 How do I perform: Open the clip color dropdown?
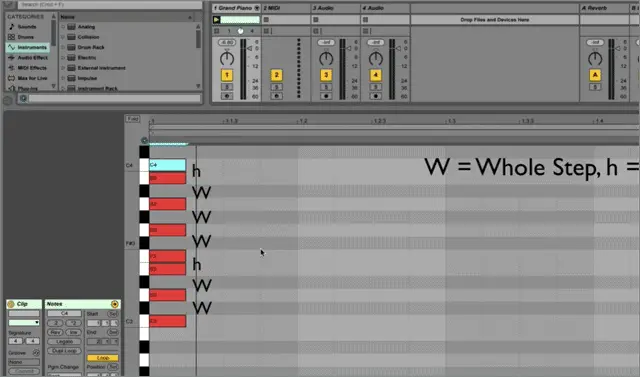pos(24,322)
